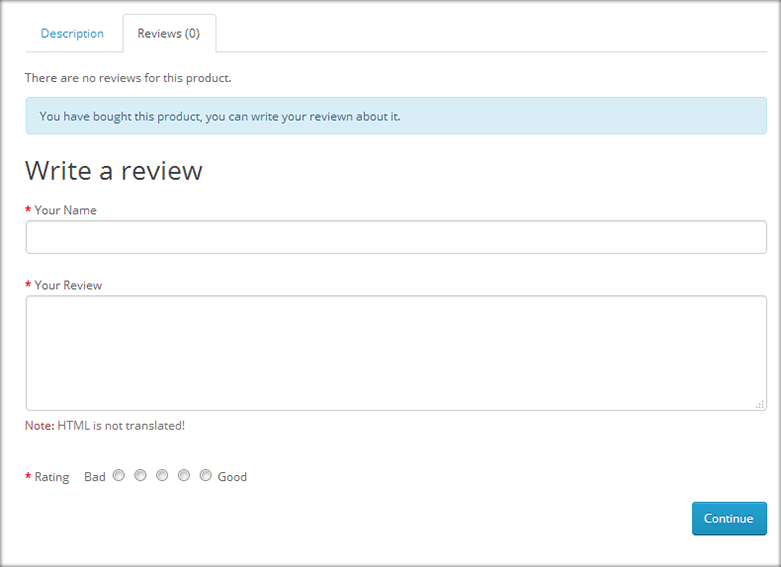
Task: Click the 'Write a review' heading
Action: point(114,171)
